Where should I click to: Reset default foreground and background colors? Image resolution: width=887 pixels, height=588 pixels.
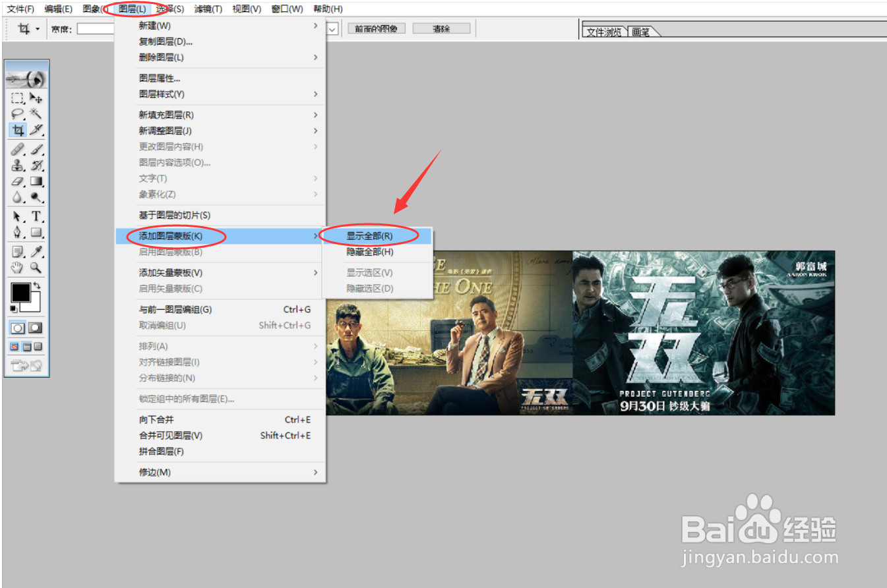pos(13,309)
